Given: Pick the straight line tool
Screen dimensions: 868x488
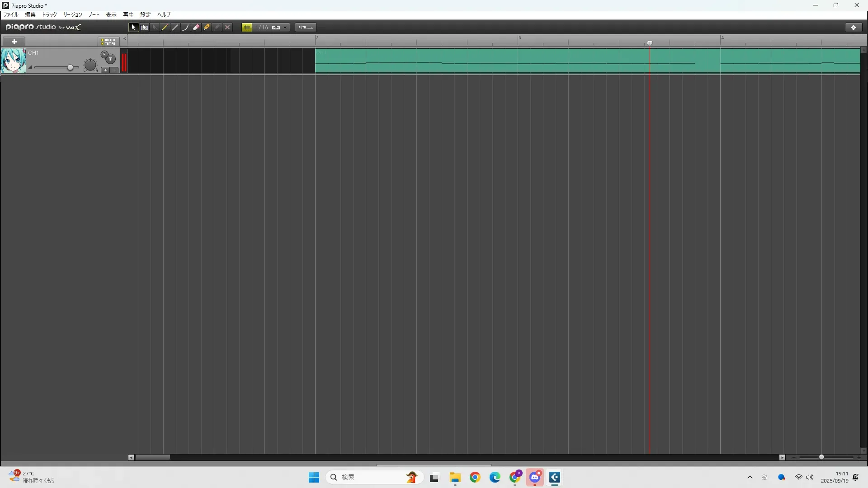Looking at the screenshot, I should [x=175, y=28].
